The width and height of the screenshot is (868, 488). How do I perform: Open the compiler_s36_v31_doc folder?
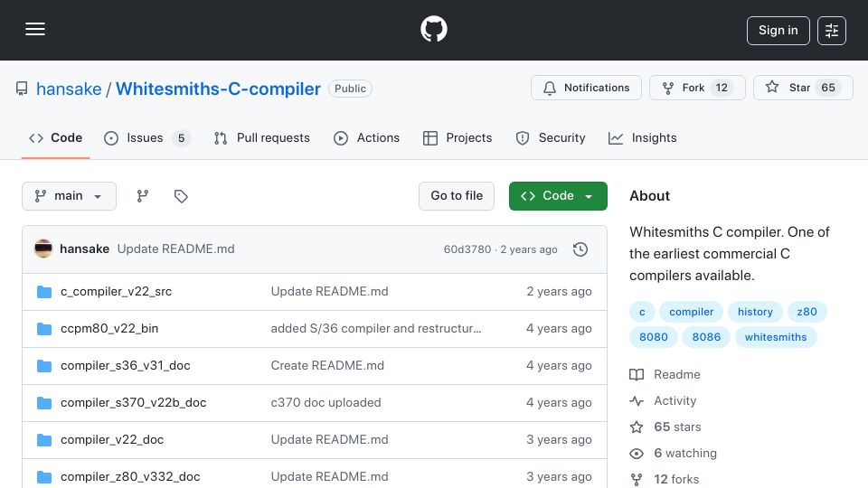click(126, 366)
